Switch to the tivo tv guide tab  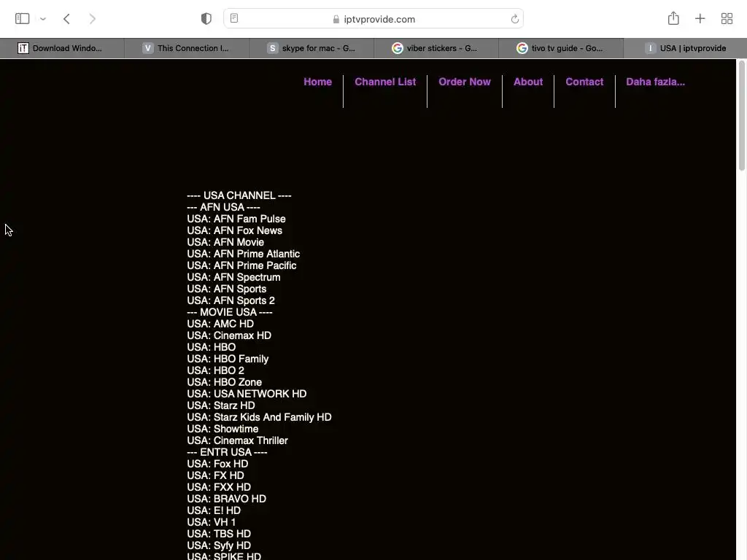[561, 48]
